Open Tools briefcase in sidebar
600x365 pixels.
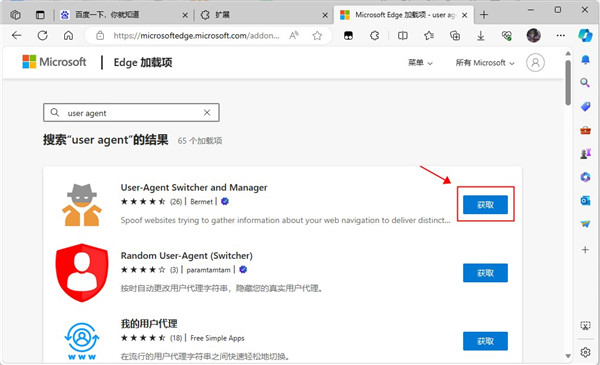[585, 130]
